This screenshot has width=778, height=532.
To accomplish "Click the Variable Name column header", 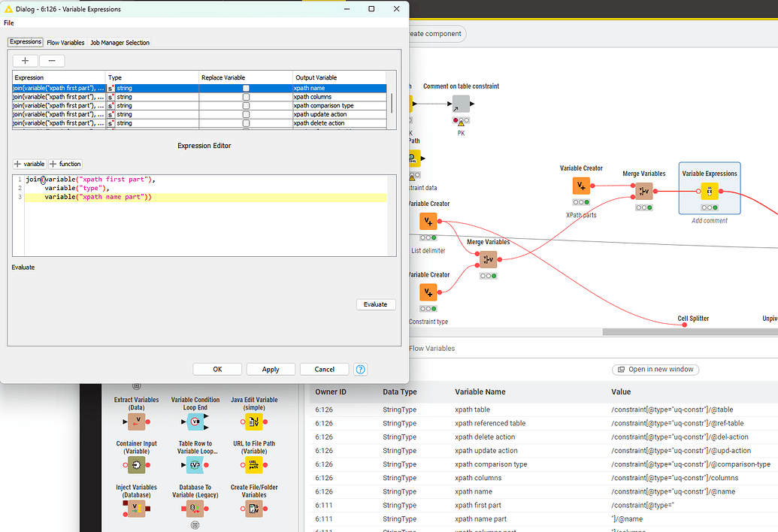I will (x=480, y=391).
